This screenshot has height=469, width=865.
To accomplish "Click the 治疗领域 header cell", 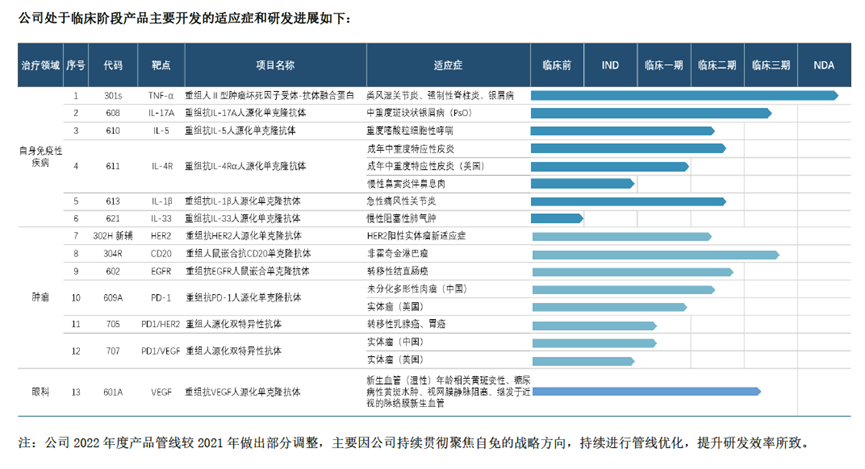I will tap(41, 65).
